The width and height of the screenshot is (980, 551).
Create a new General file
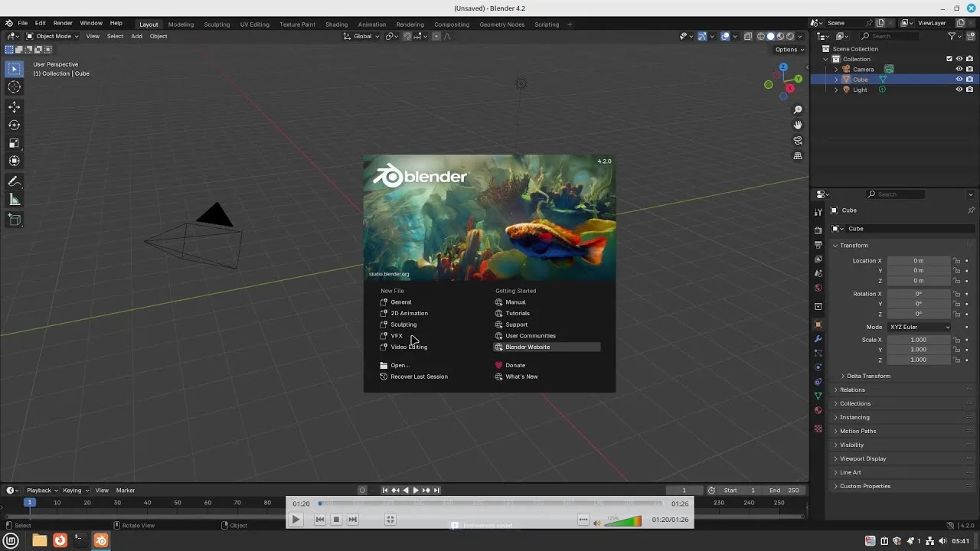click(x=400, y=302)
